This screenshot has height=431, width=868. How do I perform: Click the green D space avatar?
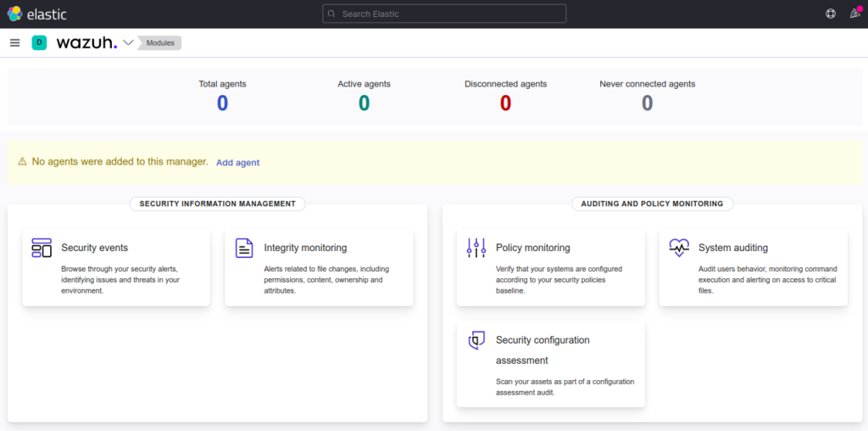click(39, 42)
